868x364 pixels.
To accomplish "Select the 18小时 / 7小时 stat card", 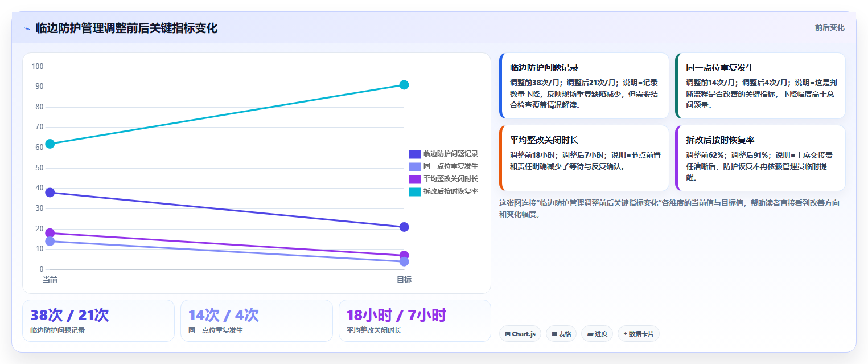I will click(x=415, y=321).
